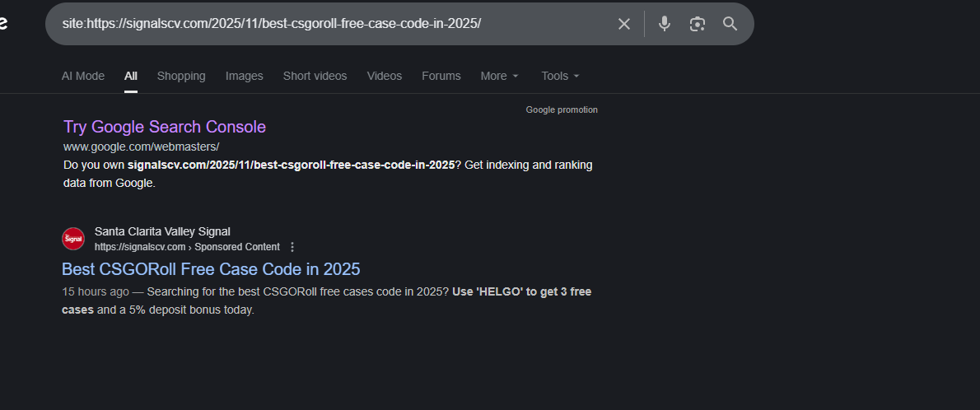Viewport: 980px width, 410px height.
Task: Open result options three-dot menu
Action: [x=292, y=247]
